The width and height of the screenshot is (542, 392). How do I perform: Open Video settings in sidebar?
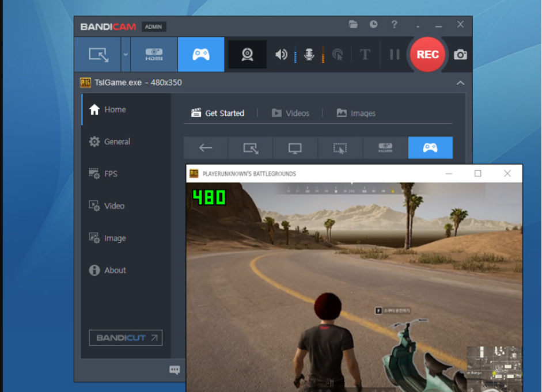point(126,206)
